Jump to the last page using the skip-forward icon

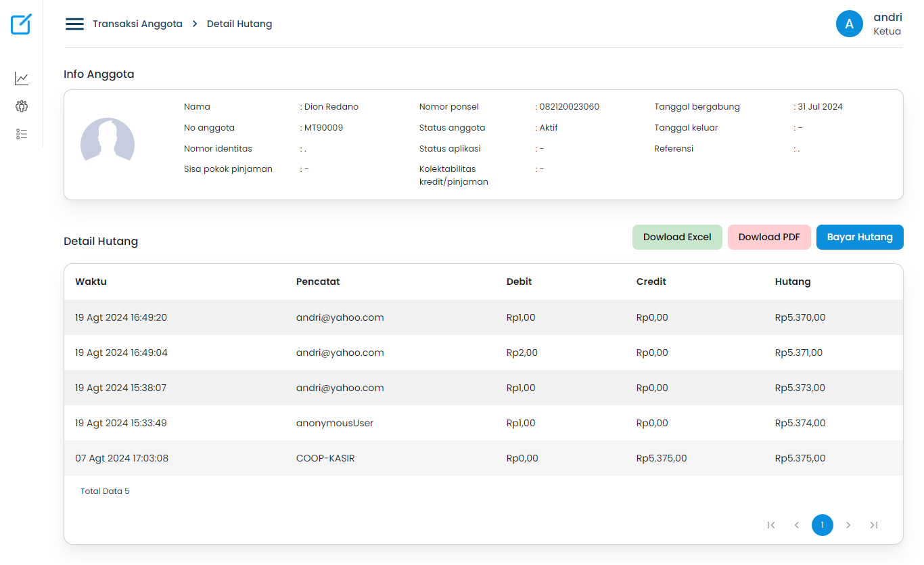(873, 525)
